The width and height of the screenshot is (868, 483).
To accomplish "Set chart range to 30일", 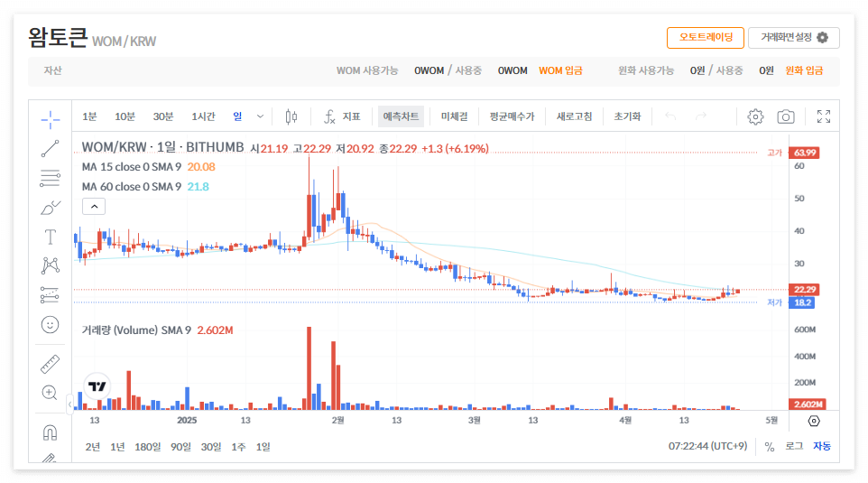I will click(x=211, y=447).
